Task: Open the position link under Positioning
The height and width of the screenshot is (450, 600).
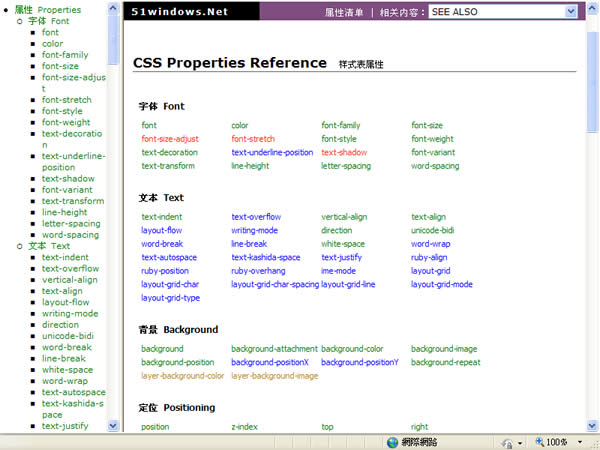Action: (x=155, y=427)
